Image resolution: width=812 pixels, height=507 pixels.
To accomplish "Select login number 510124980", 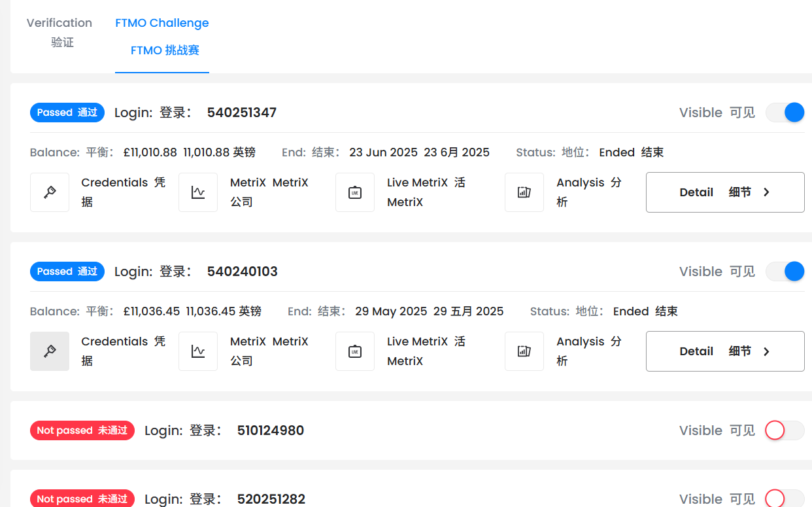I will (271, 430).
